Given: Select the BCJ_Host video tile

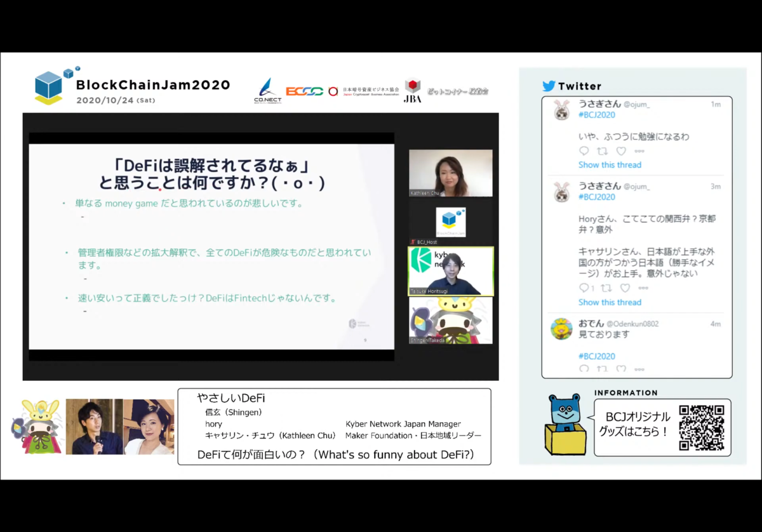Looking at the screenshot, I should point(451,222).
